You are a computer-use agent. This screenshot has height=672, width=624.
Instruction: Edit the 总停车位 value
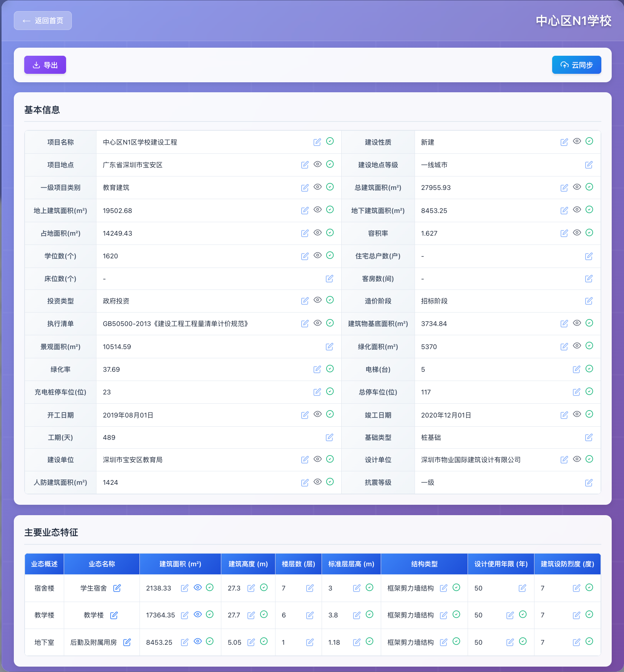pyautogui.click(x=576, y=392)
